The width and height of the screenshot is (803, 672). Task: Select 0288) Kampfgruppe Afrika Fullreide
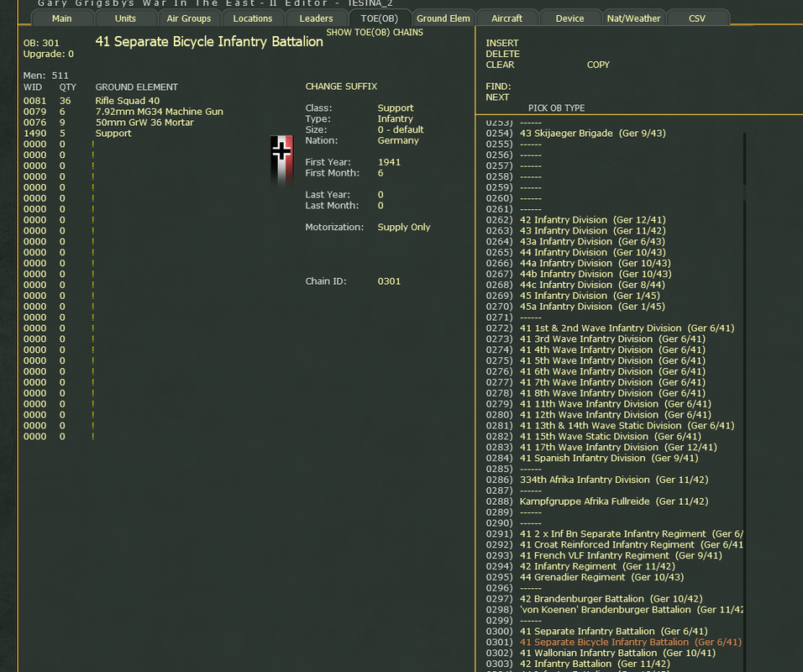tap(597, 501)
